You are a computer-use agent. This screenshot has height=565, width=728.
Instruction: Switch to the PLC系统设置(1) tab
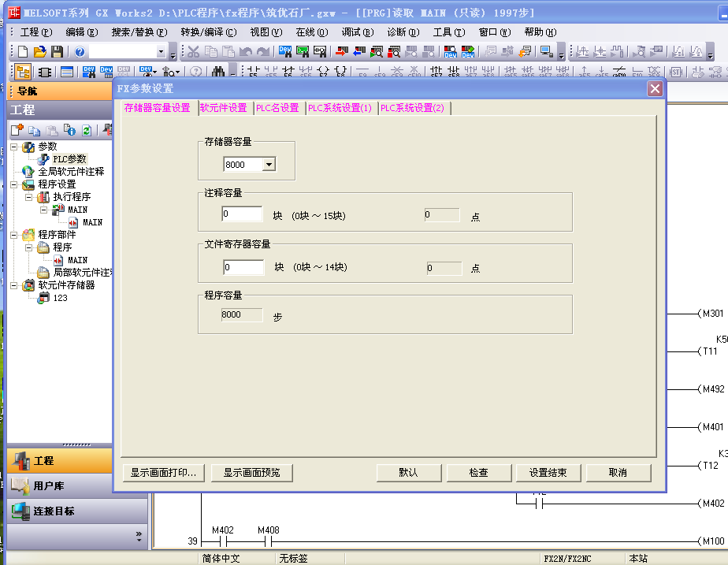click(340, 108)
